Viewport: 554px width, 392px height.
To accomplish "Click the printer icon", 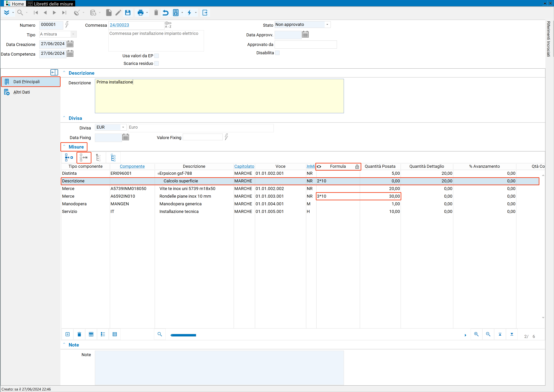I will tap(140, 13).
